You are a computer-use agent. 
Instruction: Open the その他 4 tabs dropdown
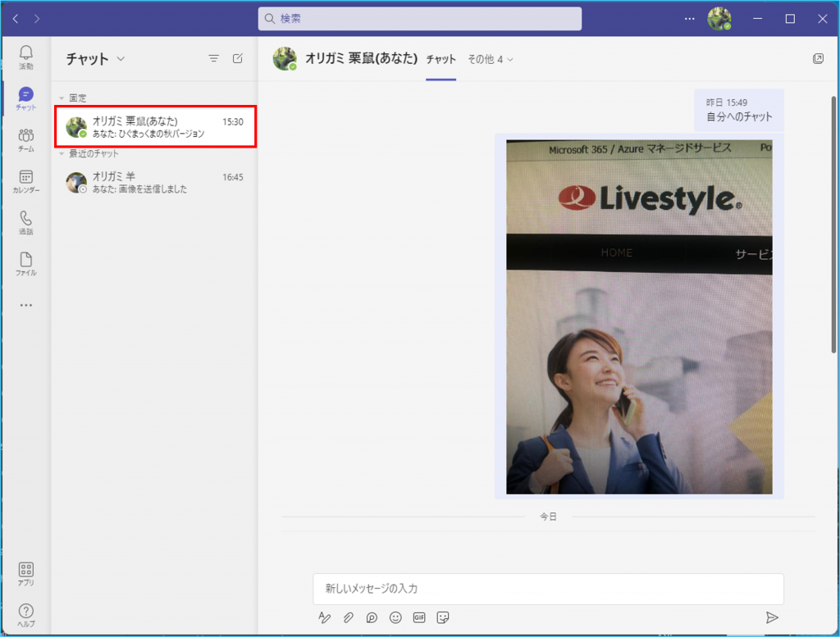coord(491,59)
